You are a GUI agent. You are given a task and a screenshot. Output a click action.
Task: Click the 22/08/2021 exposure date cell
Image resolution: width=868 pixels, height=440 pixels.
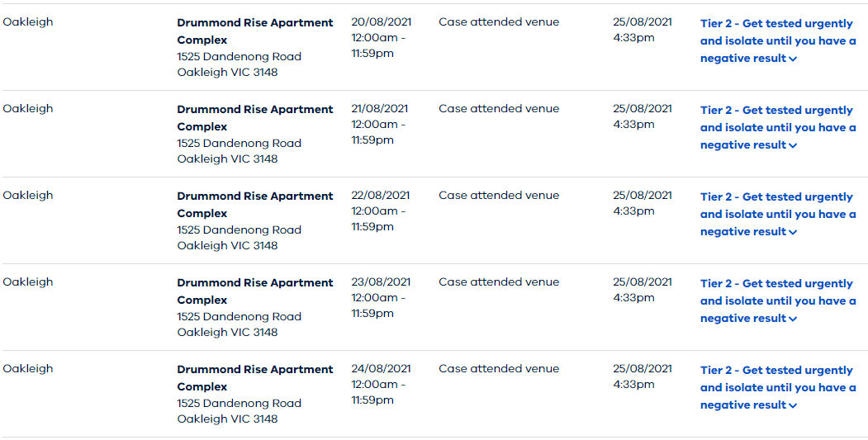click(x=380, y=195)
